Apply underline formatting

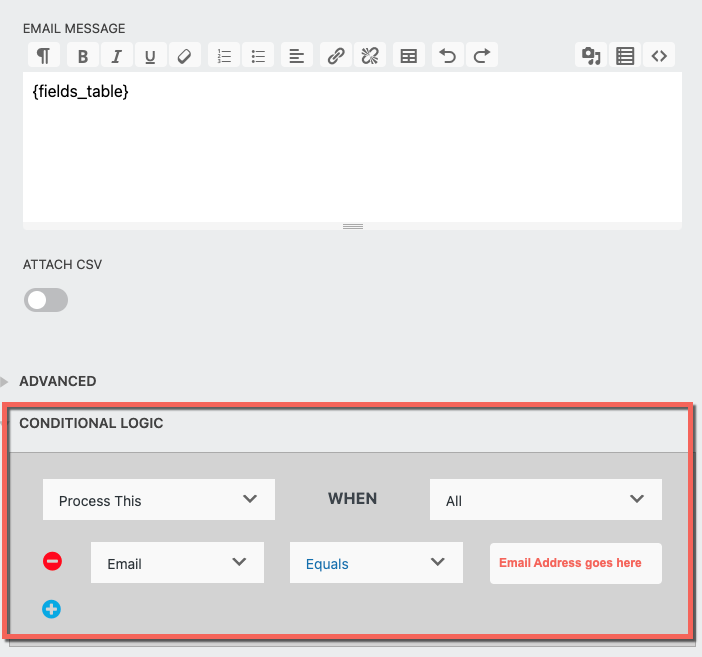pos(150,56)
